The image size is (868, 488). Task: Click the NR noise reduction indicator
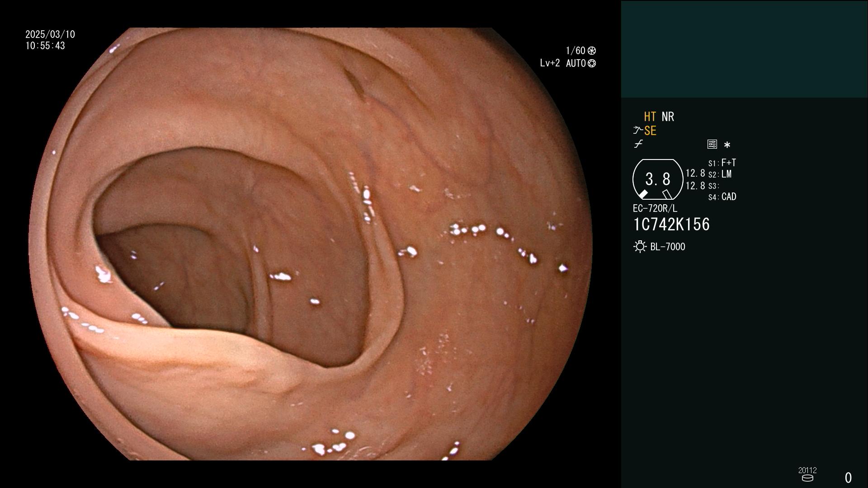(668, 117)
